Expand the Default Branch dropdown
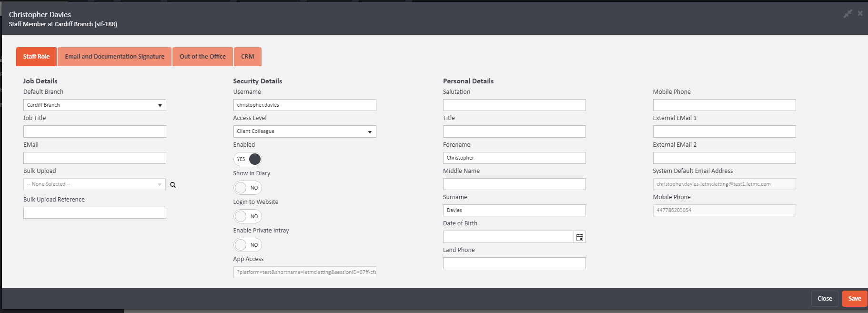 point(94,105)
